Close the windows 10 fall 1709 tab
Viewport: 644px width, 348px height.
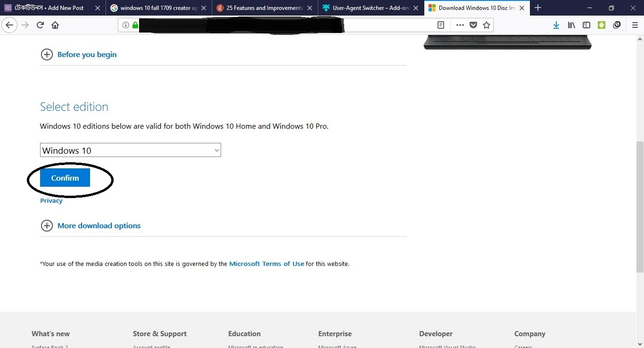click(204, 8)
